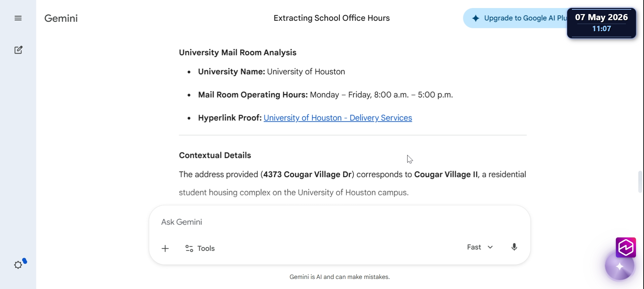Click the conversation title Extracting School Office Hours
This screenshot has width=644, height=289.
[x=331, y=18]
